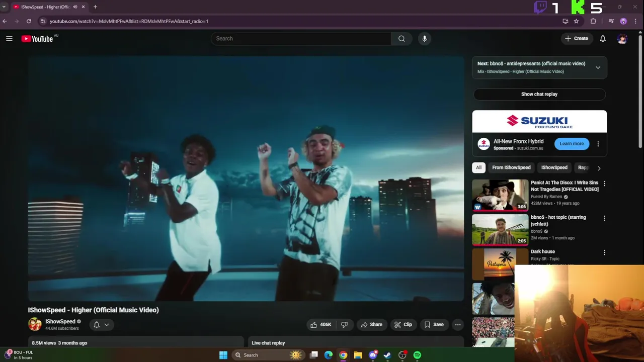The image size is (644, 362).
Task: Open the YouTube guide hamburger menu
Action: pyautogui.click(x=9, y=39)
